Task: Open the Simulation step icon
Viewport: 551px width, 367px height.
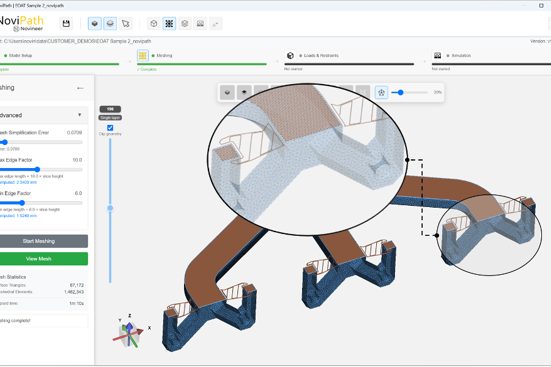Action: [437, 56]
